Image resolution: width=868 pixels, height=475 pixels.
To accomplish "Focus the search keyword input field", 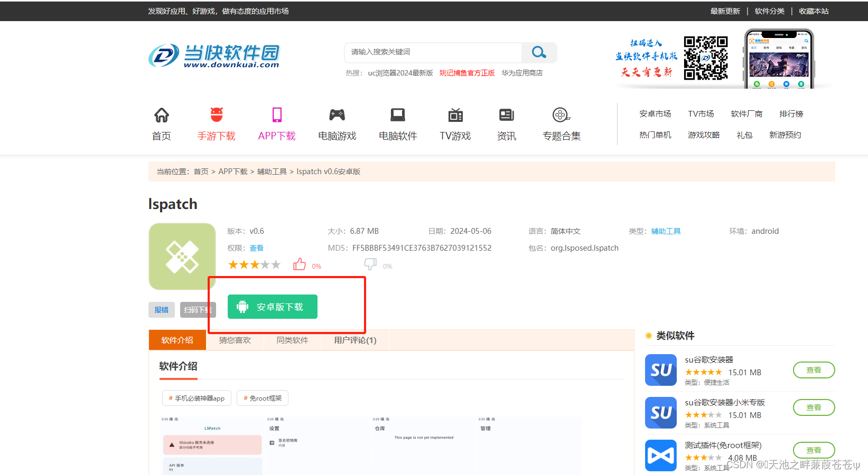I will click(433, 52).
